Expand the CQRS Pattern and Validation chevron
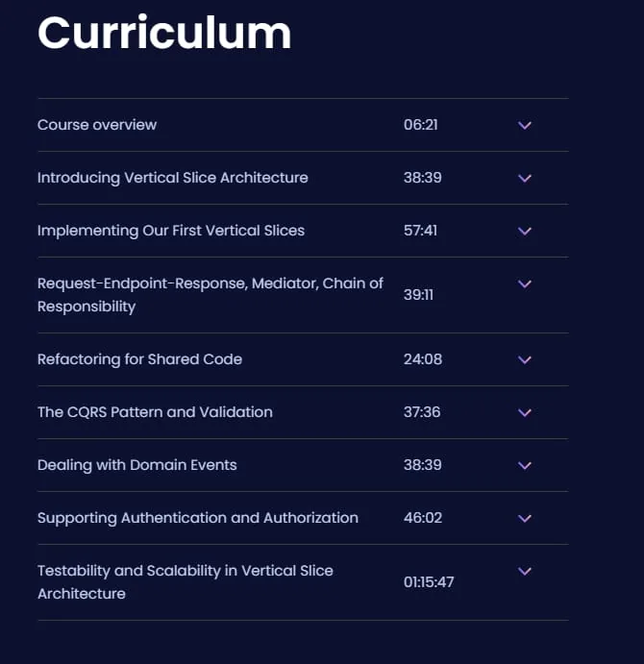Image resolution: width=644 pixels, height=664 pixels. click(525, 413)
